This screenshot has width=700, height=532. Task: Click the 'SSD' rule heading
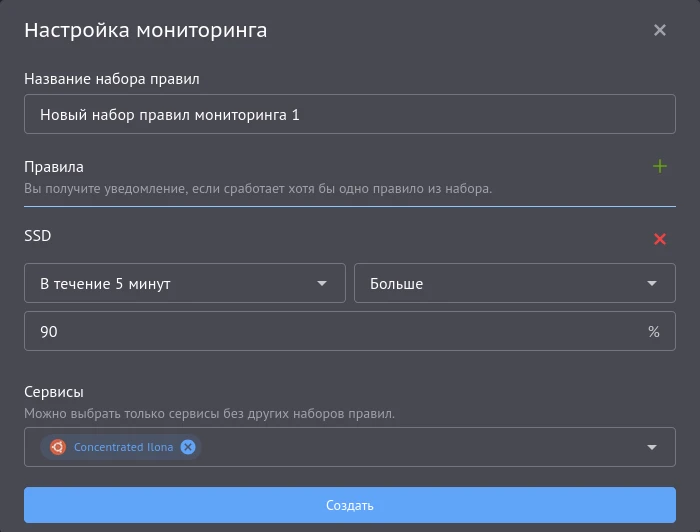coord(38,236)
